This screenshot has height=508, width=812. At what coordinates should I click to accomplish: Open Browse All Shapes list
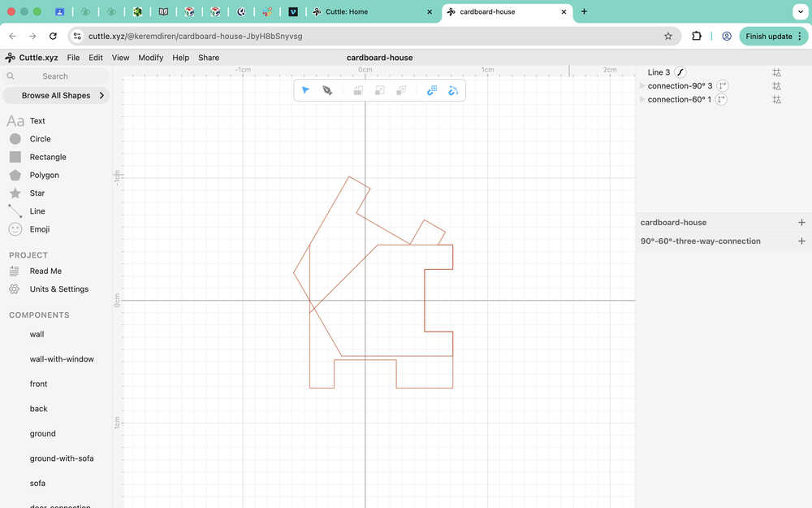56,95
